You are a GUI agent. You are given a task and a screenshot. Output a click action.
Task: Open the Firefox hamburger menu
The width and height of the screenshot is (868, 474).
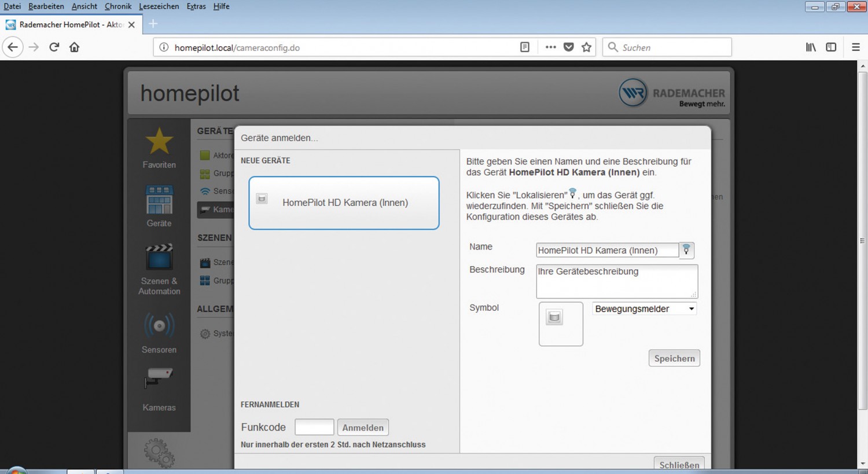pos(856,47)
